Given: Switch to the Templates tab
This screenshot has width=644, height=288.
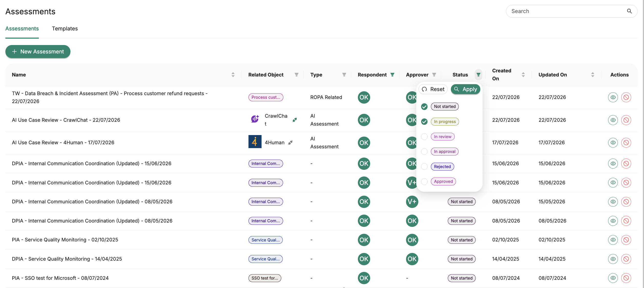Looking at the screenshot, I should 65,29.
